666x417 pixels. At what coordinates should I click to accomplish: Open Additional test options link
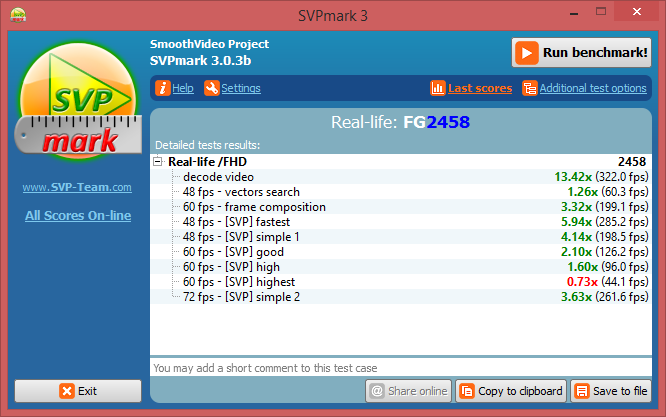click(x=593, y=88)
